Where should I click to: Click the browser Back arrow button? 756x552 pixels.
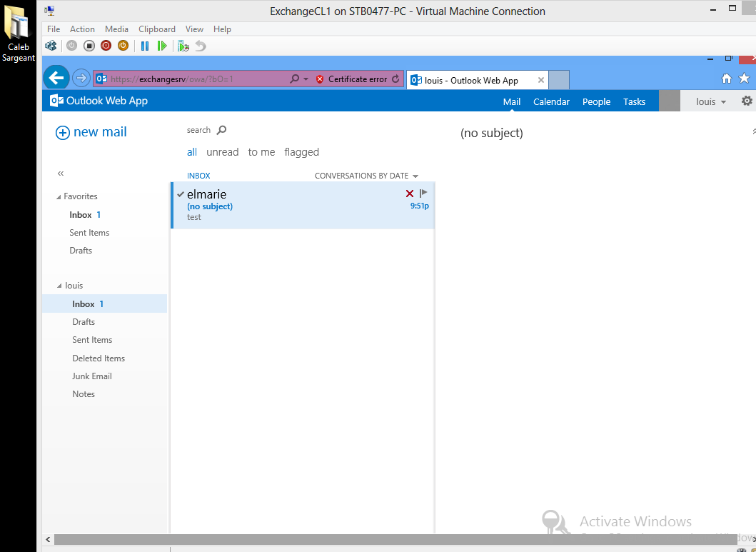pos(56,78)
